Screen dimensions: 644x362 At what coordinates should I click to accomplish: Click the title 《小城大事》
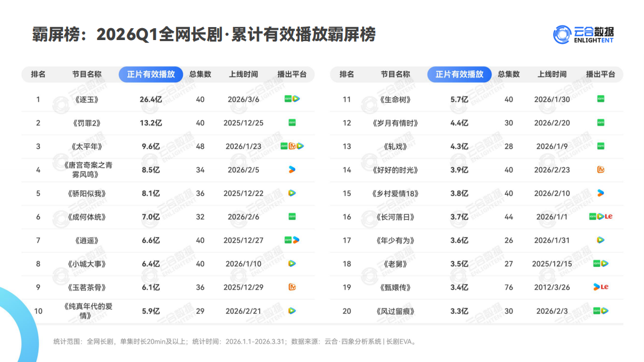(87, 264)
